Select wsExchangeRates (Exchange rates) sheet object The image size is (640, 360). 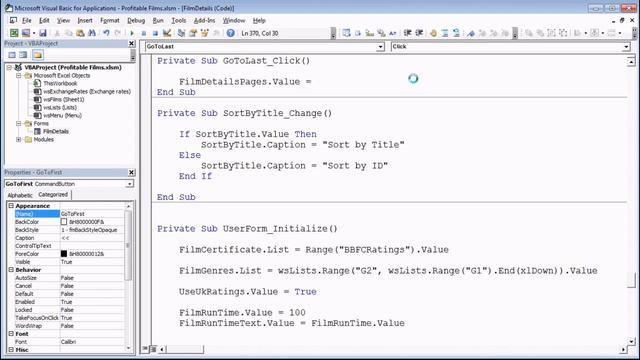(x=87, y=91)
